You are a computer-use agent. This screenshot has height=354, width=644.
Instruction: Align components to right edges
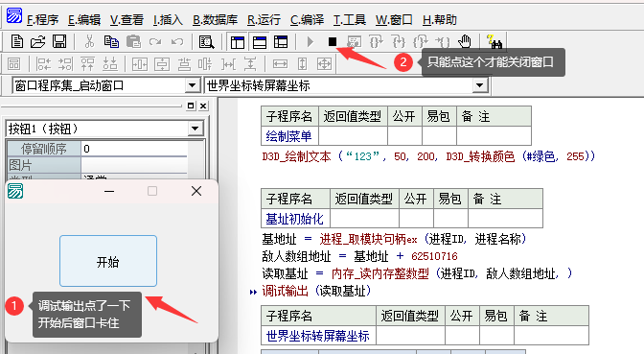(x=65, y=64)
